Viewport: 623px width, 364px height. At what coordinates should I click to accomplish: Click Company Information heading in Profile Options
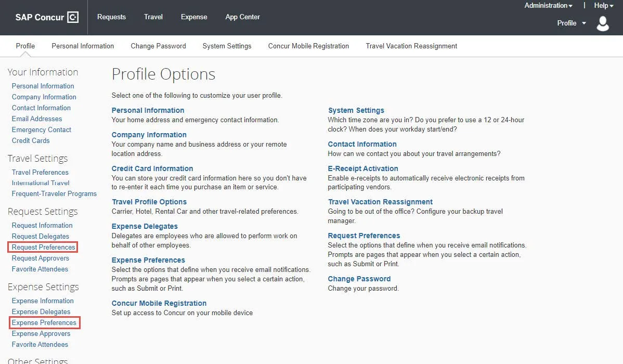(x=149, y=135)
